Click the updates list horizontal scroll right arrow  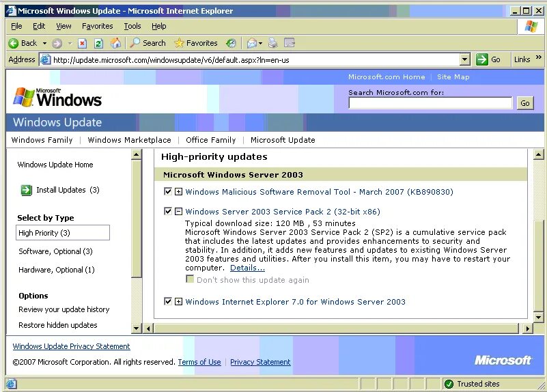click(527, 328)
